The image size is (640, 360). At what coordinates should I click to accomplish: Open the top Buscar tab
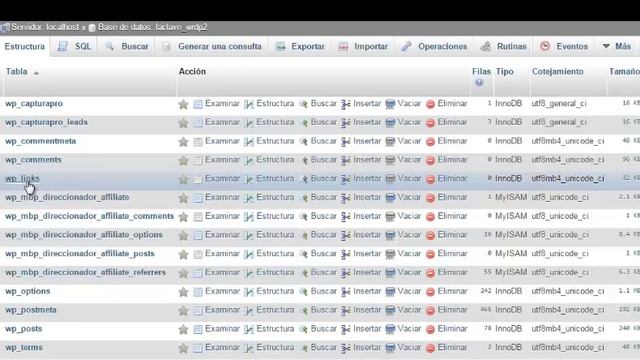[x=135, y=47]
